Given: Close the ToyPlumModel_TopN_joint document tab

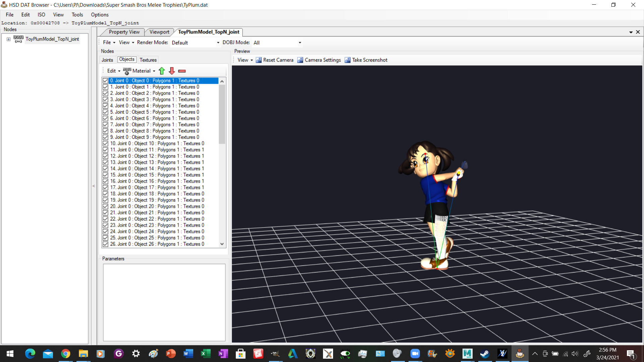Looking at the screenshot, I should [x=638, y=32].
